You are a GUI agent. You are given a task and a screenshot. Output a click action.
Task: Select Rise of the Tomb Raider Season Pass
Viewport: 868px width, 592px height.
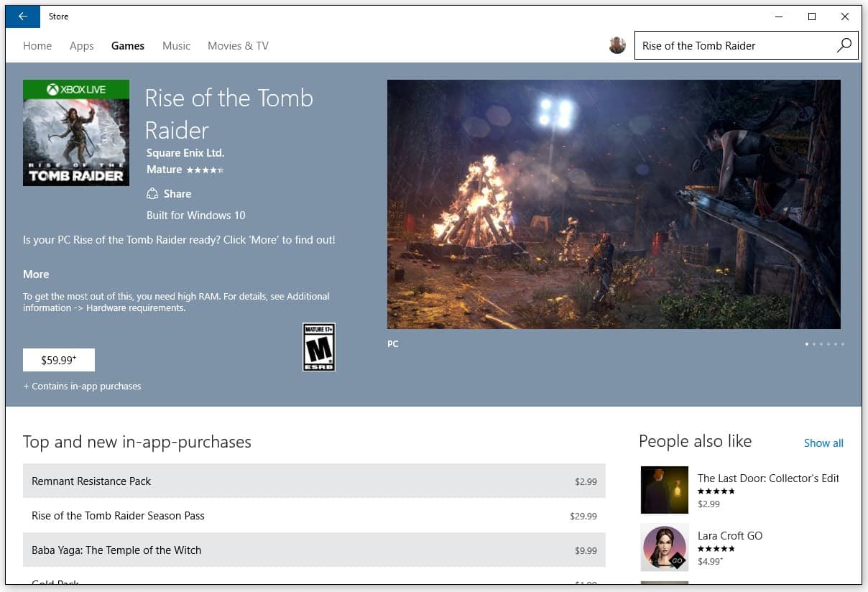point(314,515)
